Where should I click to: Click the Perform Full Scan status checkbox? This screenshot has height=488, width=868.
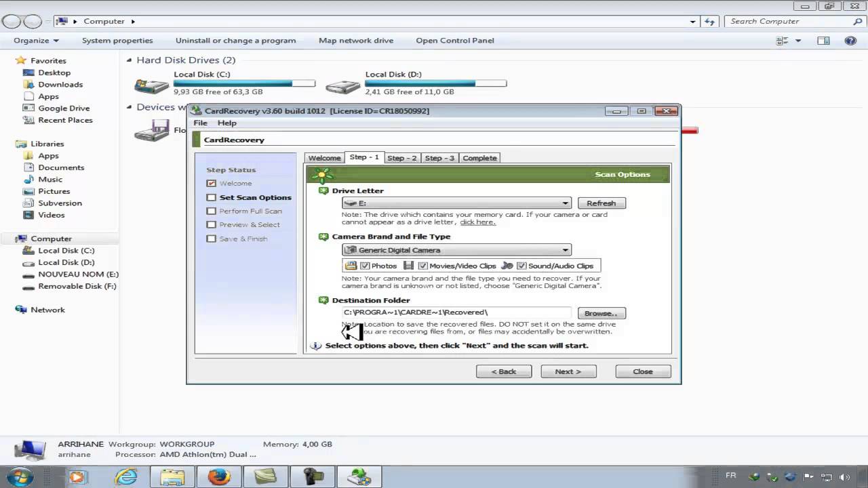pos(212,211)
